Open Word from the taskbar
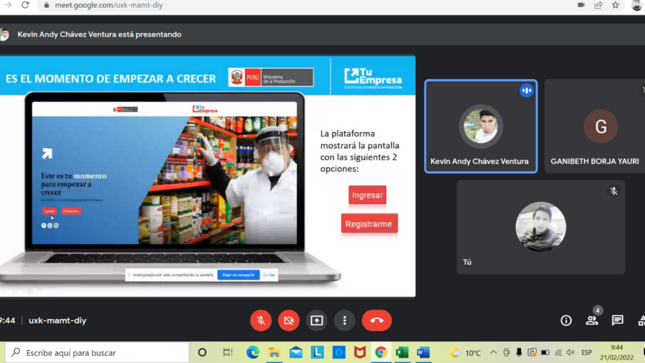 (423, 353)
